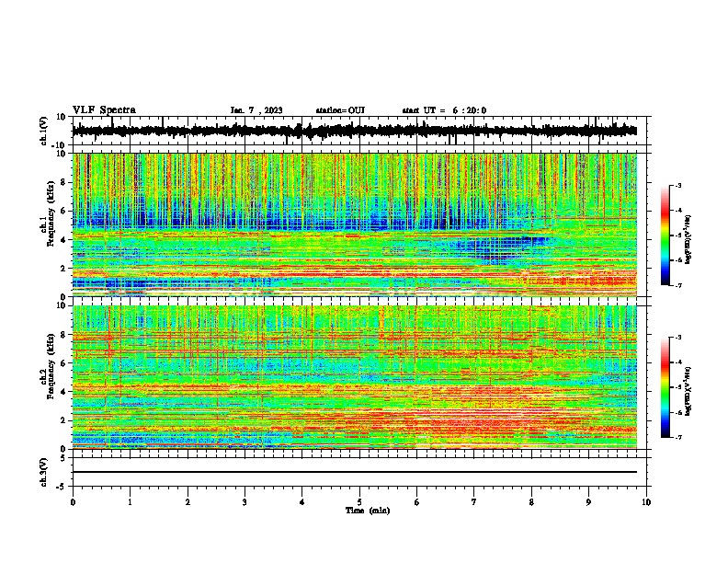Click inside the ch.2 spectrogram panel
This screenshot has height=563, width=728.
[x=355, y=377]
